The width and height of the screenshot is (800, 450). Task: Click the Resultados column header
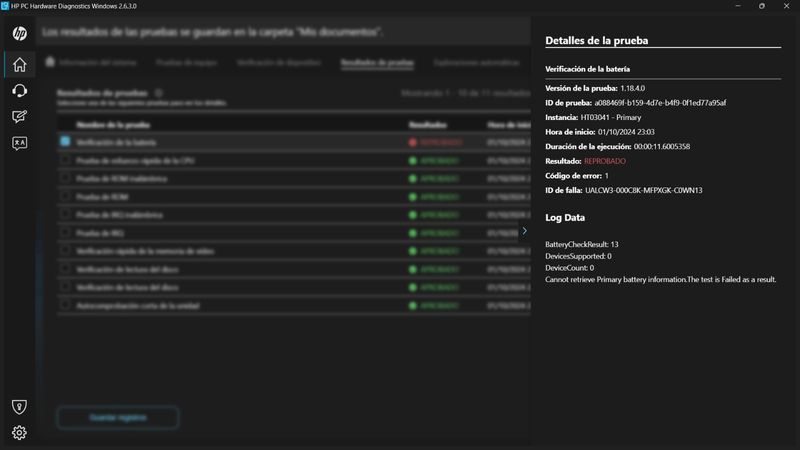[x=428, y=124]
